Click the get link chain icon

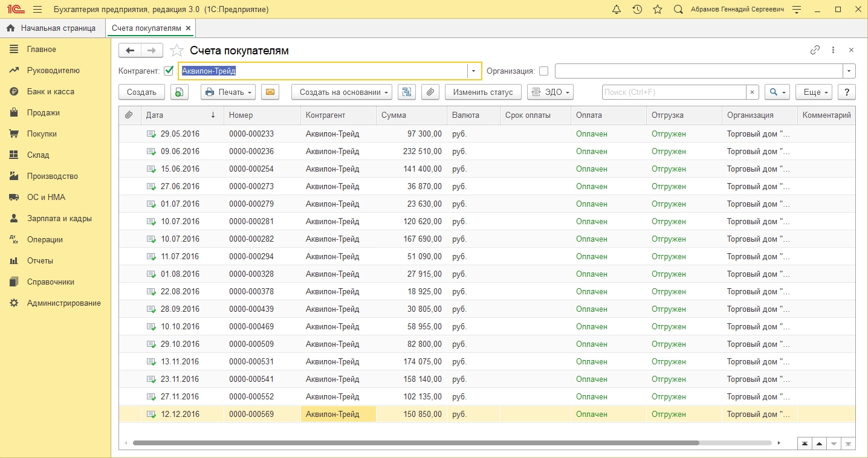point(815,50)
